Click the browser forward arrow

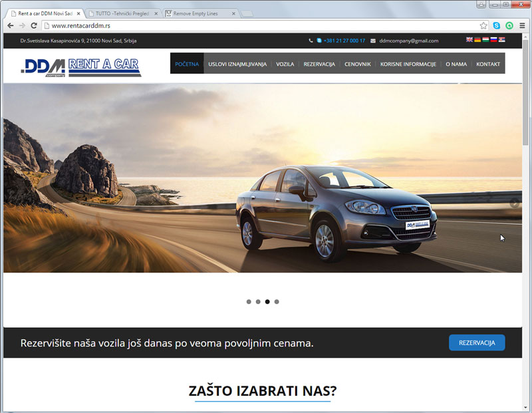click(x=23, y=25)
